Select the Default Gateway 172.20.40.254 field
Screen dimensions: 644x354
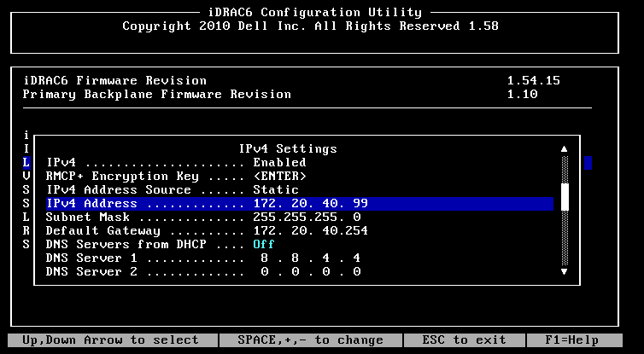(311, 231)
